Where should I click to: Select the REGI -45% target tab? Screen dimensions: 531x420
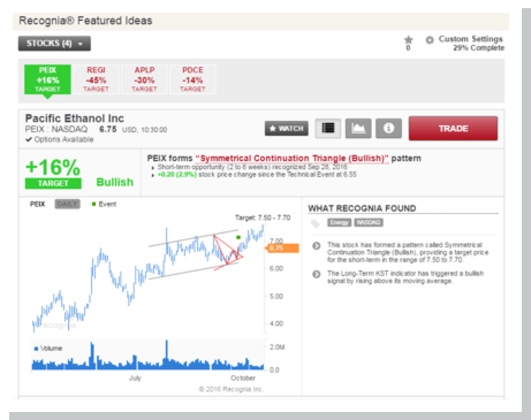pos(96,79)
